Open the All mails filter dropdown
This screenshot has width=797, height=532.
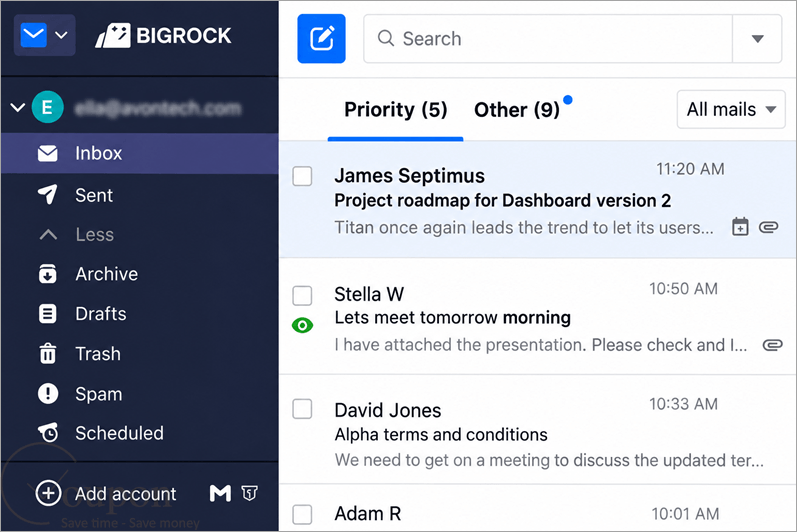pos(731,109)
